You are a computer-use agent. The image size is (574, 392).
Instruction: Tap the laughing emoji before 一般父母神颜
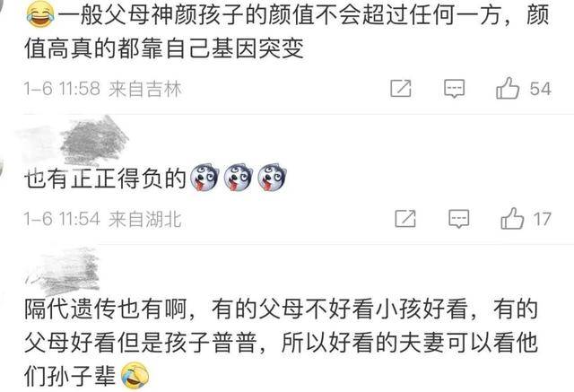[x=39, y=16]
